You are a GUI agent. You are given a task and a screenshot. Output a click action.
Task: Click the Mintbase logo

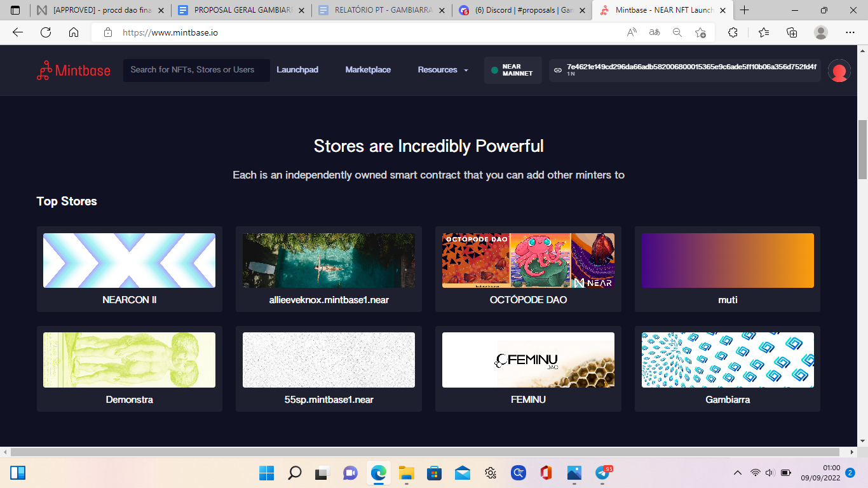point(73,71)
